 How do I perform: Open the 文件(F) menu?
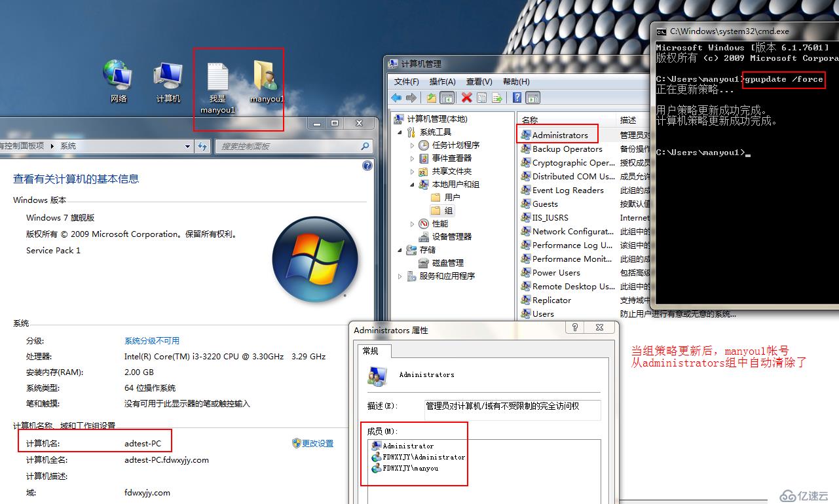coord(407,82)
